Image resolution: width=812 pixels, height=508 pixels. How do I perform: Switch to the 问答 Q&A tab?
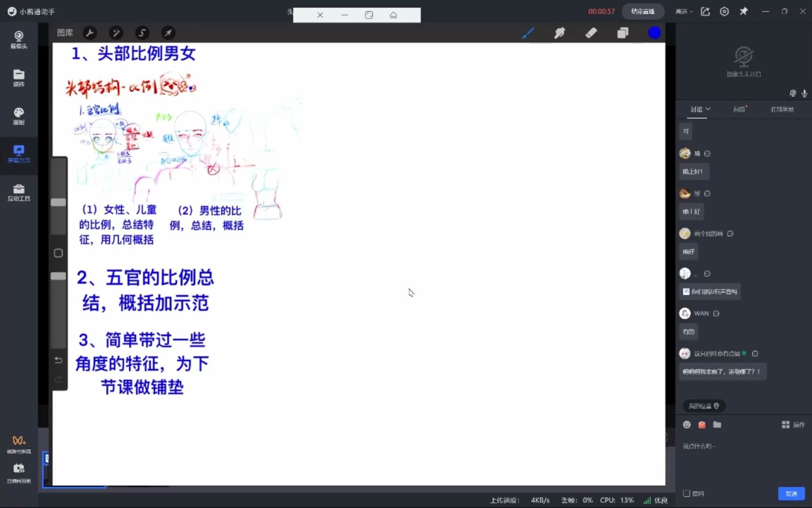click(740, 109)
